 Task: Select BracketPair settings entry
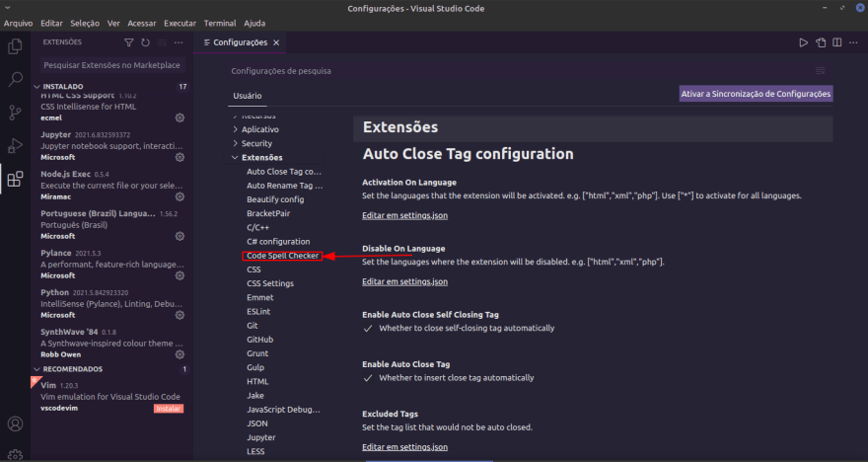268,213
